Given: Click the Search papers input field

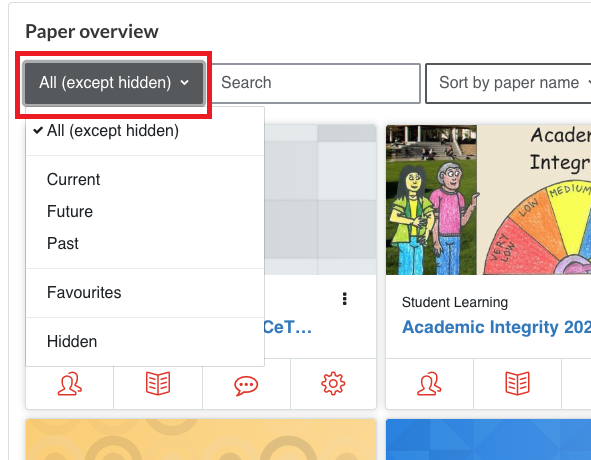Looking at the screenshot, I should pos(315,83).
